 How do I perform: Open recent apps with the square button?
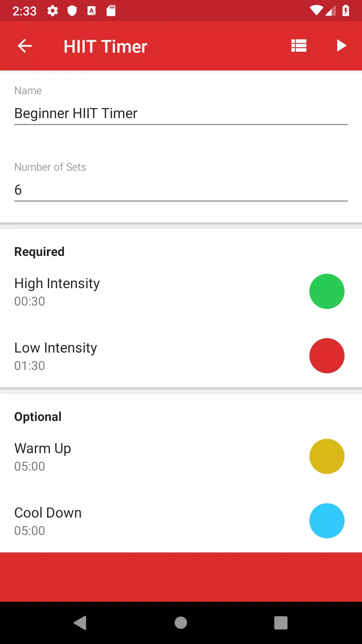coord(281,623)
